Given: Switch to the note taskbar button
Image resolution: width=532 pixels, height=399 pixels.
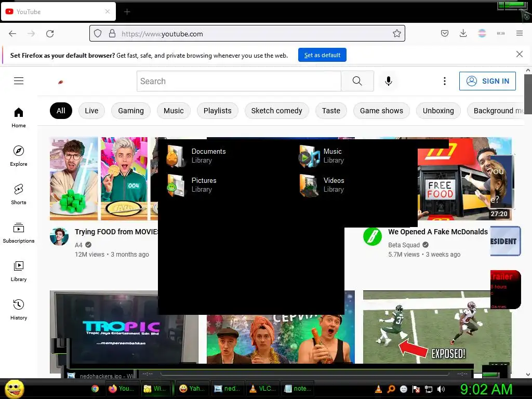Looking at the screenshot, I should tap(298, 389).
